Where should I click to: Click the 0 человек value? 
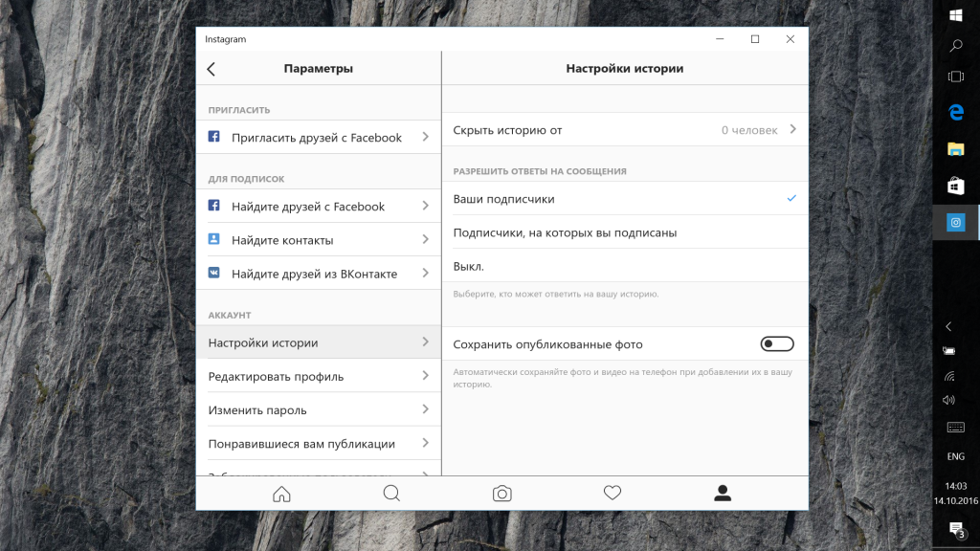point(749,130)
